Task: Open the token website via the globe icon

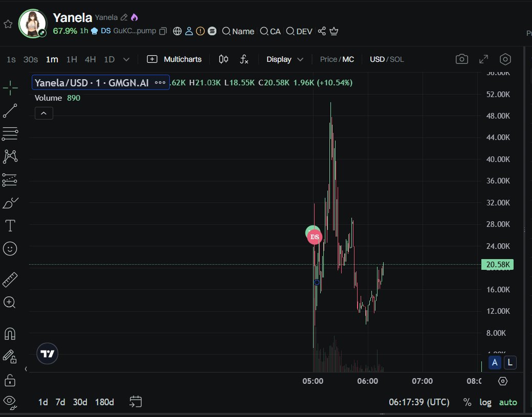Action: tap(177, 31)
